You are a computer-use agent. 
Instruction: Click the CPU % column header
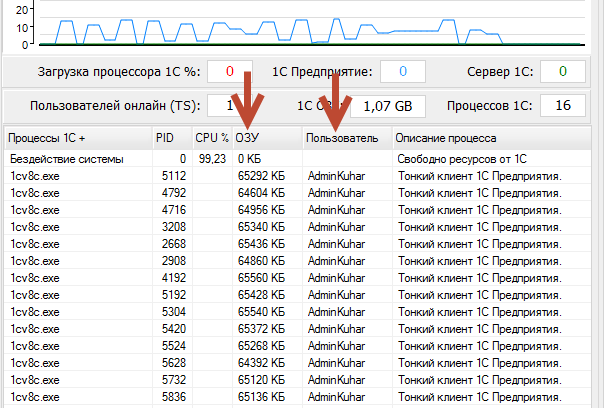[212, 138]
